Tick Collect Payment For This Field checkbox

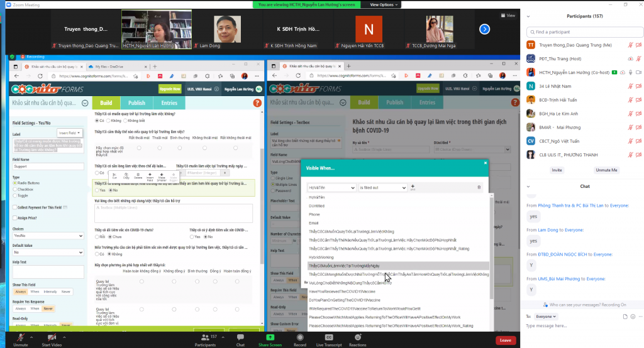click(x=15, y=207)
